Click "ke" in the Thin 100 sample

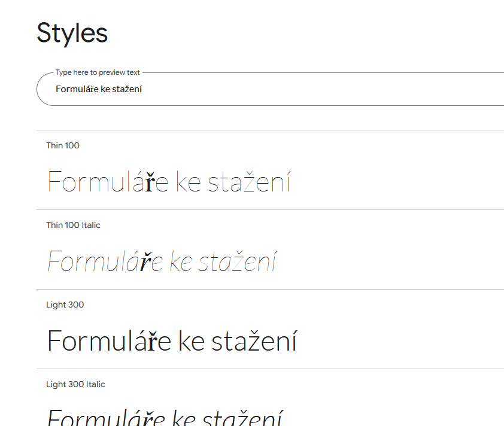pos(188,182)
